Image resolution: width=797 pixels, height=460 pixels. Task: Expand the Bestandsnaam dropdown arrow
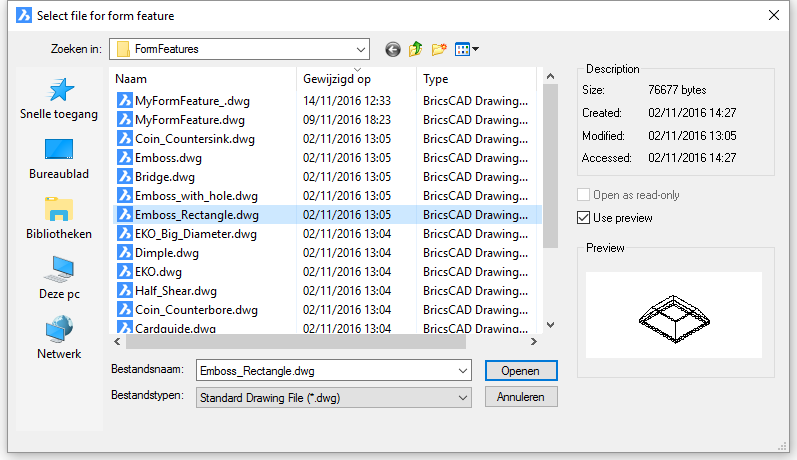tap(463, 371)
